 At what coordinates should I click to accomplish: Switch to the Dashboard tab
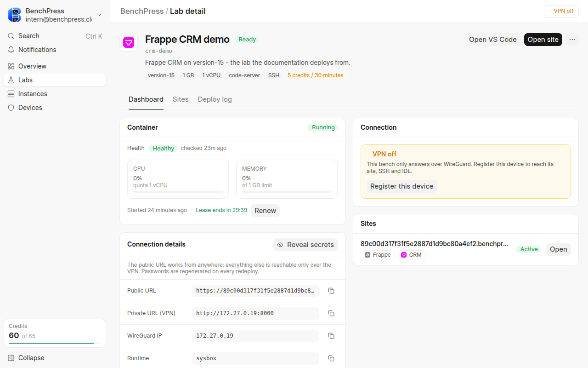(x=146, y=99)
